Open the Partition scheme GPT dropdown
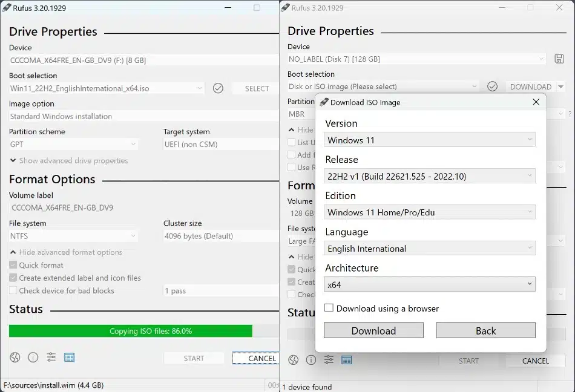 (73, 145)
